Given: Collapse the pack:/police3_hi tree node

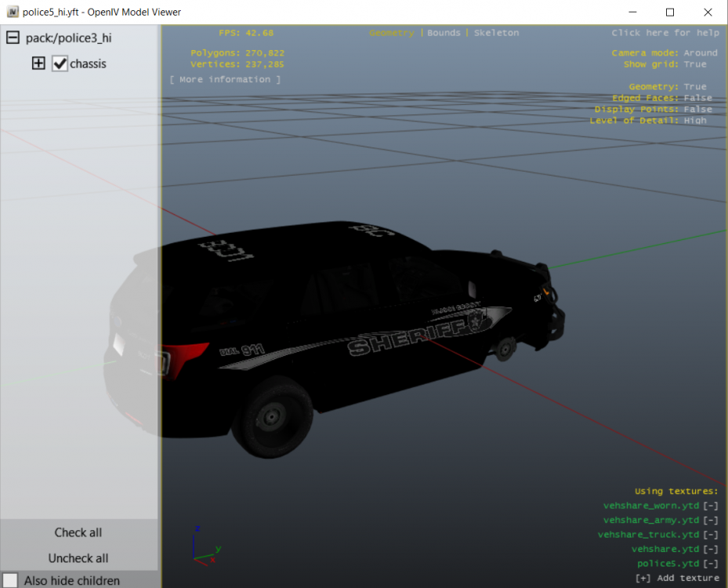Looking at the screenshot, I should click(13, 38).
